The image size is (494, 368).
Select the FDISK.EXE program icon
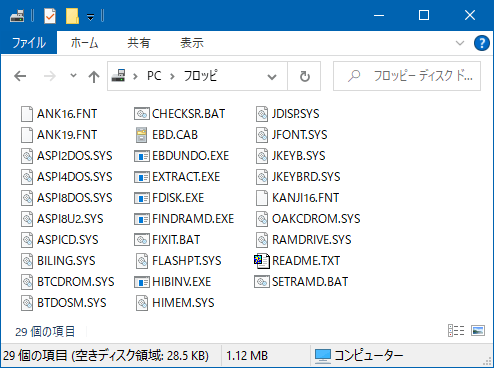pyautogui.click(x=142, y=198)
